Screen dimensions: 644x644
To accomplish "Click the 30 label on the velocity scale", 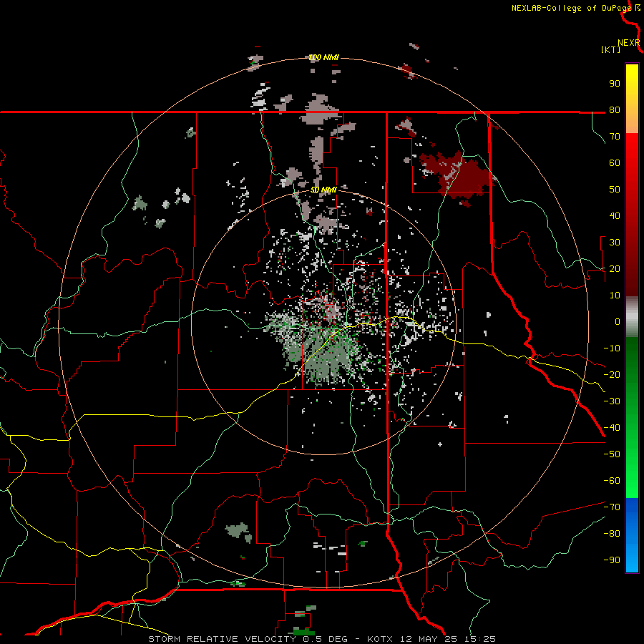I will [x=615, y=243].
